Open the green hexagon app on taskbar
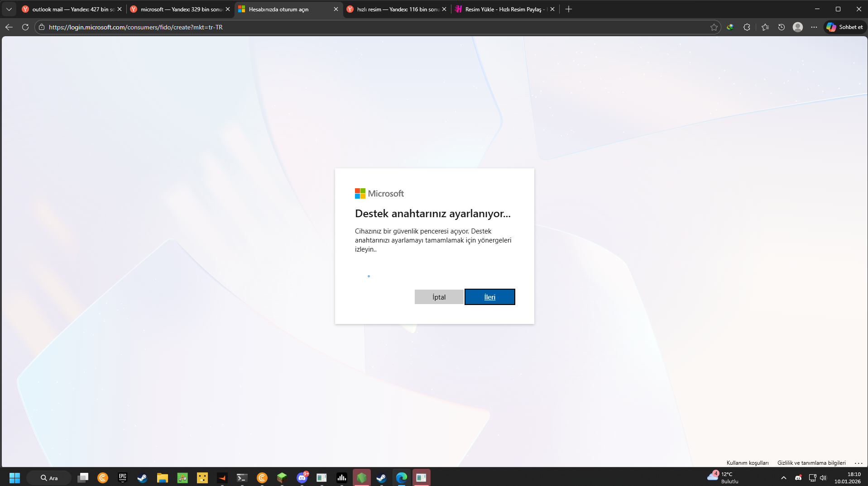 (362, 478)
